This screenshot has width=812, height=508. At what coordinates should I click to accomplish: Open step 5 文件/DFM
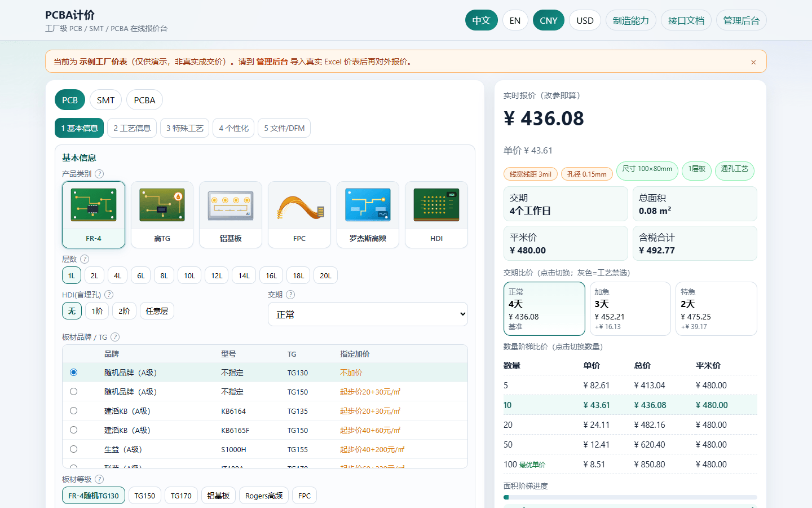pos(284,128)
